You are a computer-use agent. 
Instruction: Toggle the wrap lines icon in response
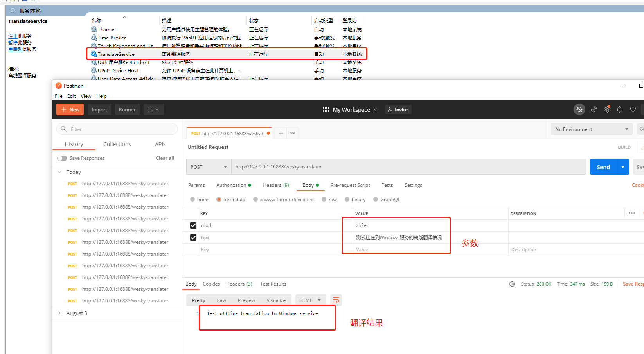pos(336,300)
